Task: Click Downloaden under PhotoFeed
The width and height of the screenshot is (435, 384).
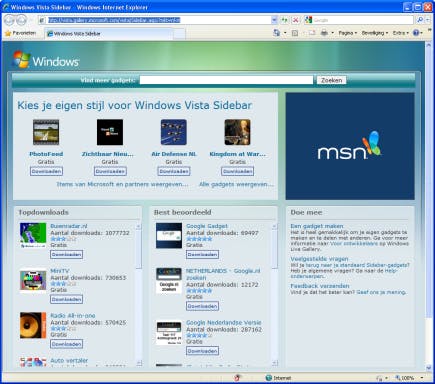Action: pyautogui.click(x=46, y=171)
